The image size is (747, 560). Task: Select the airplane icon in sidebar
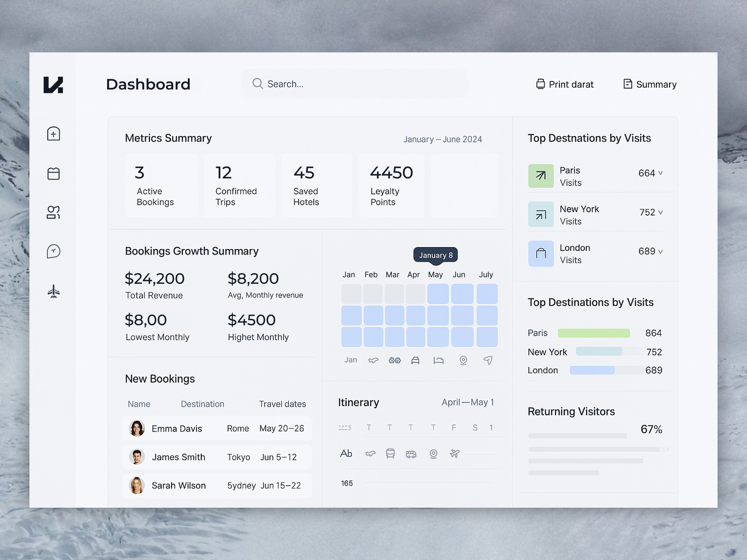[53, 291]
